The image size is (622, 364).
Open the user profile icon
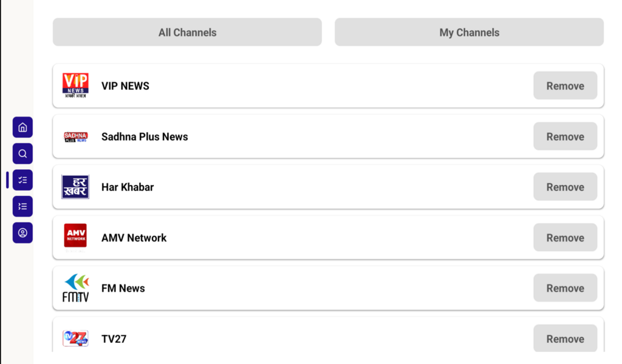(22, 232)
